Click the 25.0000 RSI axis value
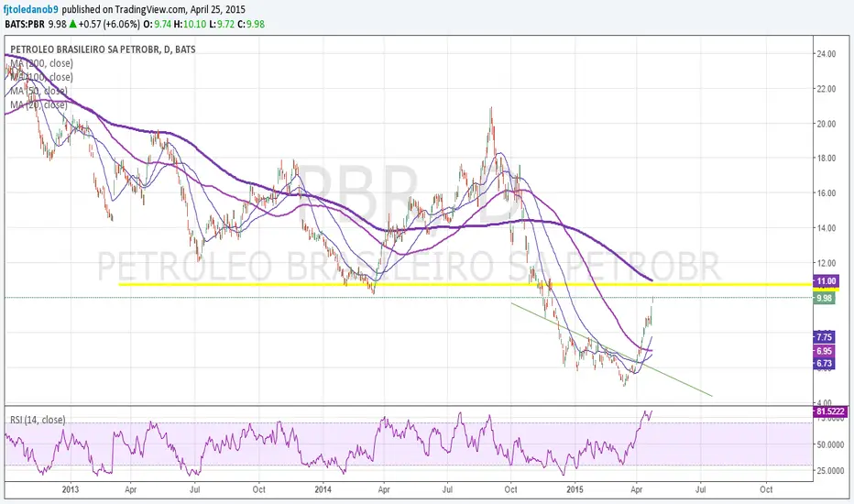This screenshot has width=854, height=504. pyautogui.click(x=830, y=470)
